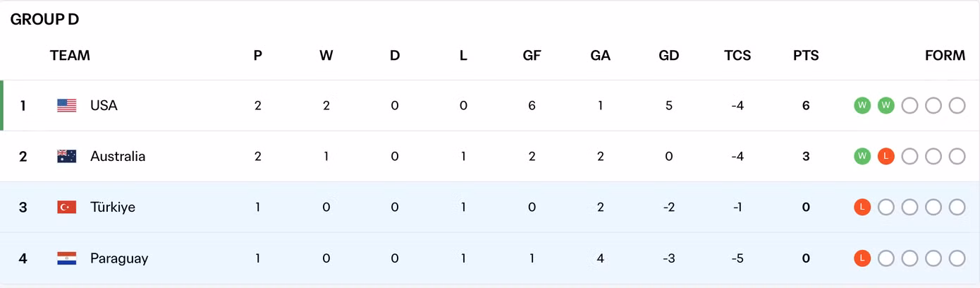This screenshot has width=980, height=288.
Task: Click Australia's orange L form badge
Action: (886, 156)
